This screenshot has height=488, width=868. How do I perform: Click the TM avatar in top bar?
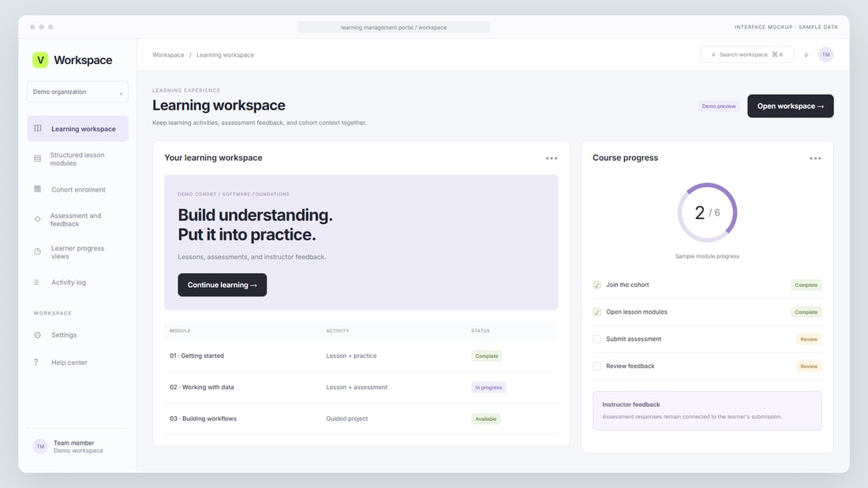(x=826, y=54)
